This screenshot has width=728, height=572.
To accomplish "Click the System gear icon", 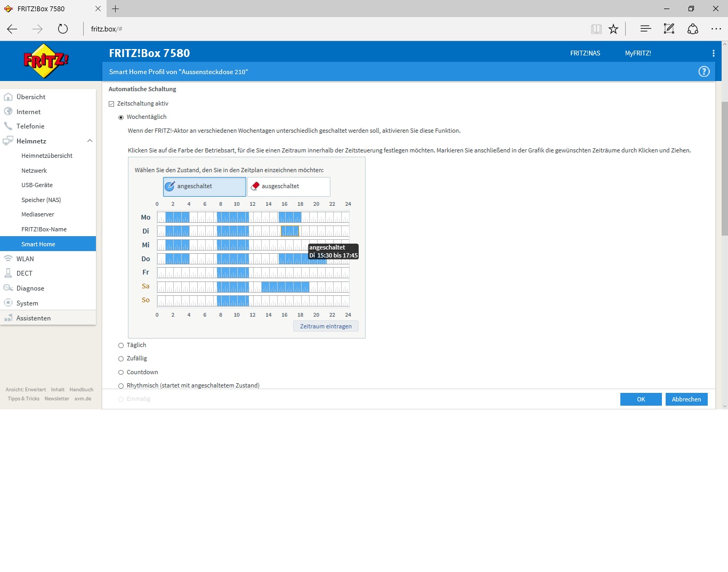I will coord(8,303).
